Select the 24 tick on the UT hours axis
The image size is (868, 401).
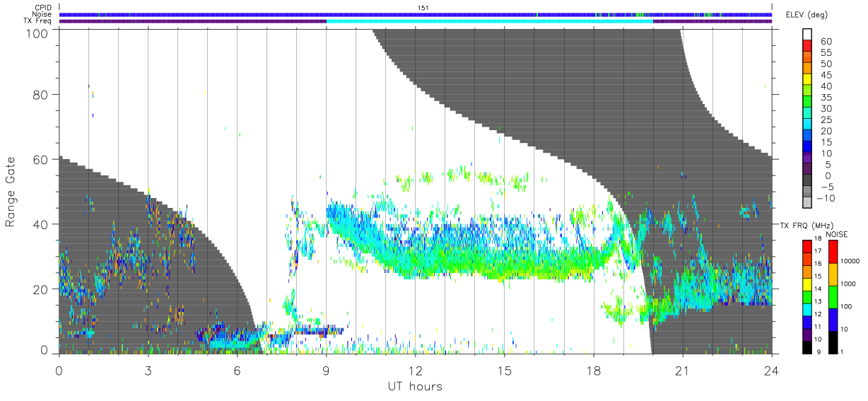[x=772, y=370]
